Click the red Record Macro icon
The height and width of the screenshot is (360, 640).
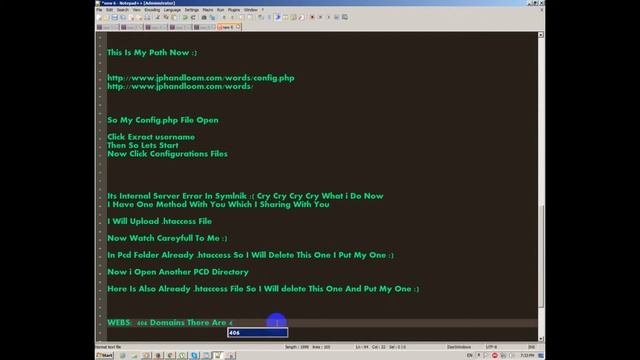pyautogui.click(x=312, y=17)
